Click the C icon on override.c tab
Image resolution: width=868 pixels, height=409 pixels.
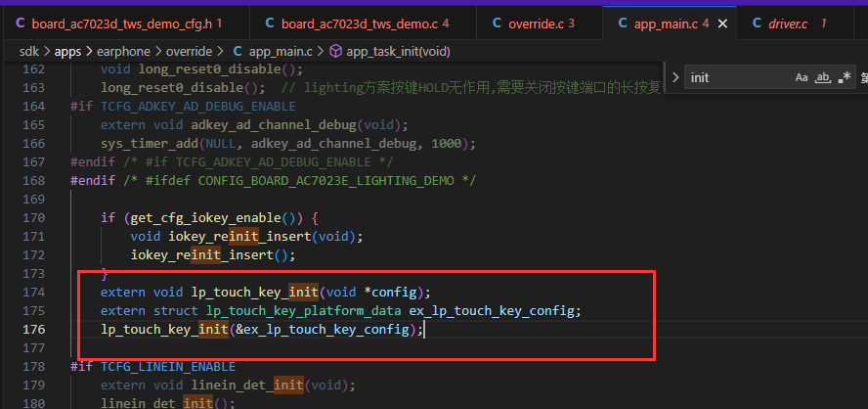click(498, 23)
